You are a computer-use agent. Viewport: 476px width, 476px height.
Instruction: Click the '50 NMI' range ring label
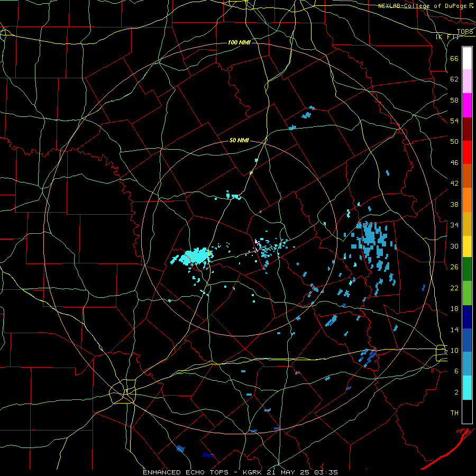coord(239,140)
